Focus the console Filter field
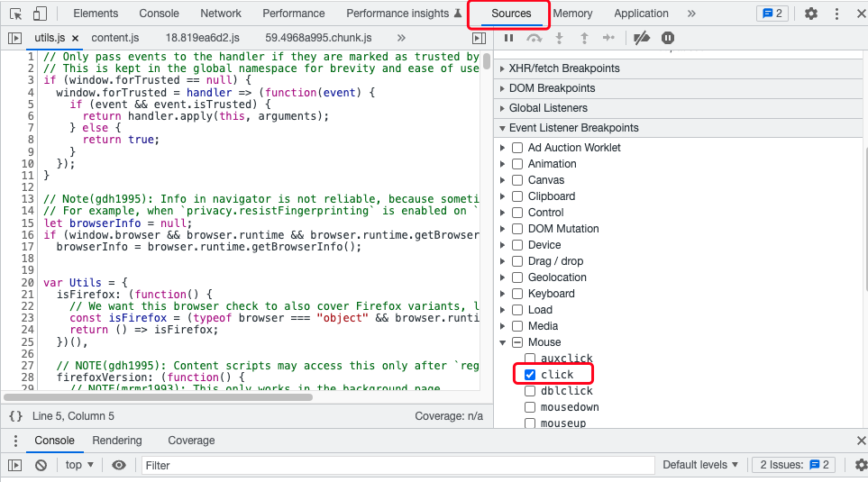The image size is (868, 482). click(398, 466)
